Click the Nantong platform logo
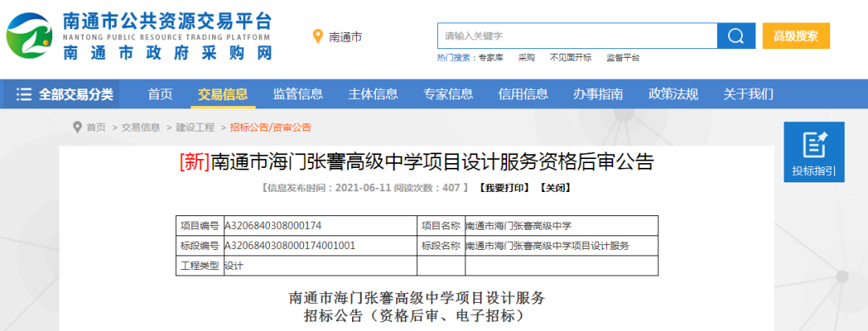This screenshot has width=868, height=331. [x=29, y=37]
